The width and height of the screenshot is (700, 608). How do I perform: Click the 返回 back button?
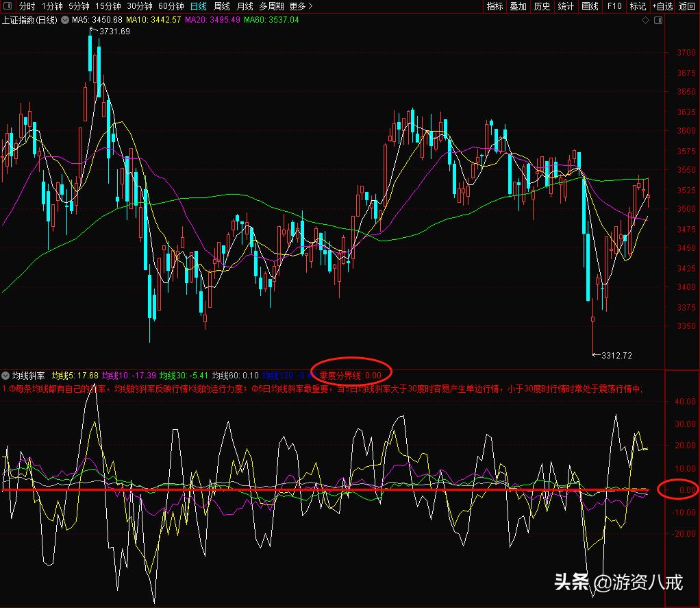point(686,6)
